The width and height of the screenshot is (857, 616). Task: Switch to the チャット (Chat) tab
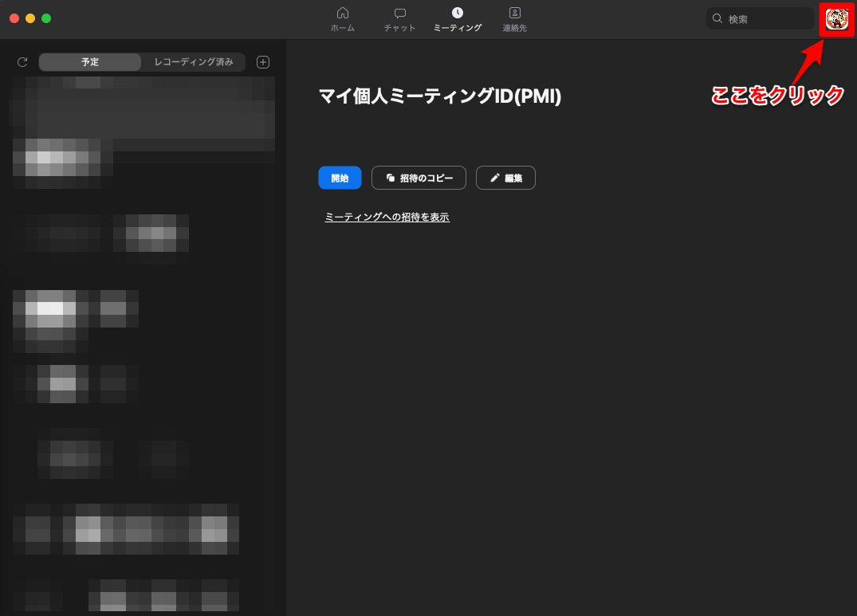click(x=399, y=19)
